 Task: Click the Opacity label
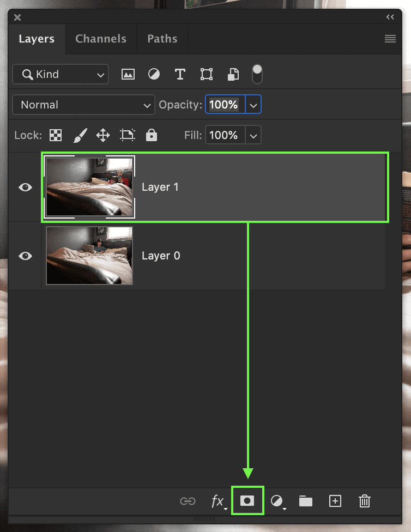(x=180, y=105)
